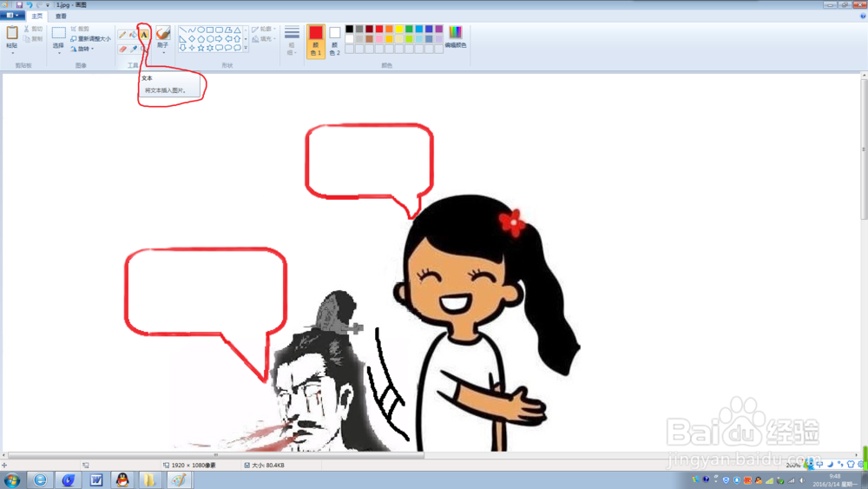Screen dimensions: 868x489
Task: Open the Customize Quick Access Toolbar dropdown
Action: tap(48, 5)
